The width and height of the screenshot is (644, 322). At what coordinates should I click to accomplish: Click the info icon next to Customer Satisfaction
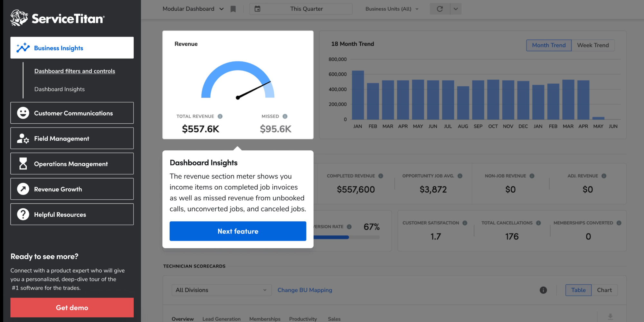pyautogui.click(x=465, y=223)
